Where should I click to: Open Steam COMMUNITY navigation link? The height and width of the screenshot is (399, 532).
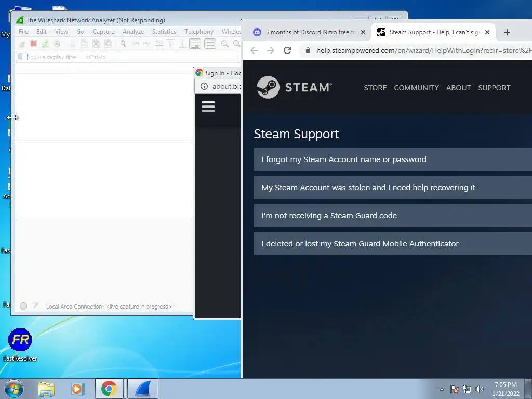[416, 88]
